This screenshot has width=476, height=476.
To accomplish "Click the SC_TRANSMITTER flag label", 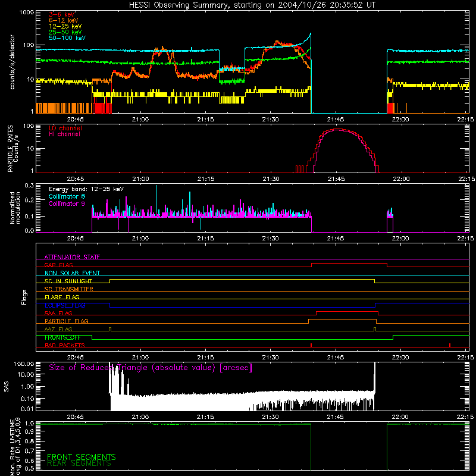I will tap(68, 289).
